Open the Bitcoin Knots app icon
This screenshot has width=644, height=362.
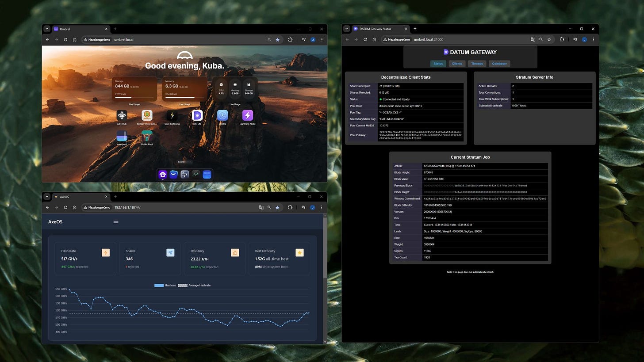tap(147, 115)
